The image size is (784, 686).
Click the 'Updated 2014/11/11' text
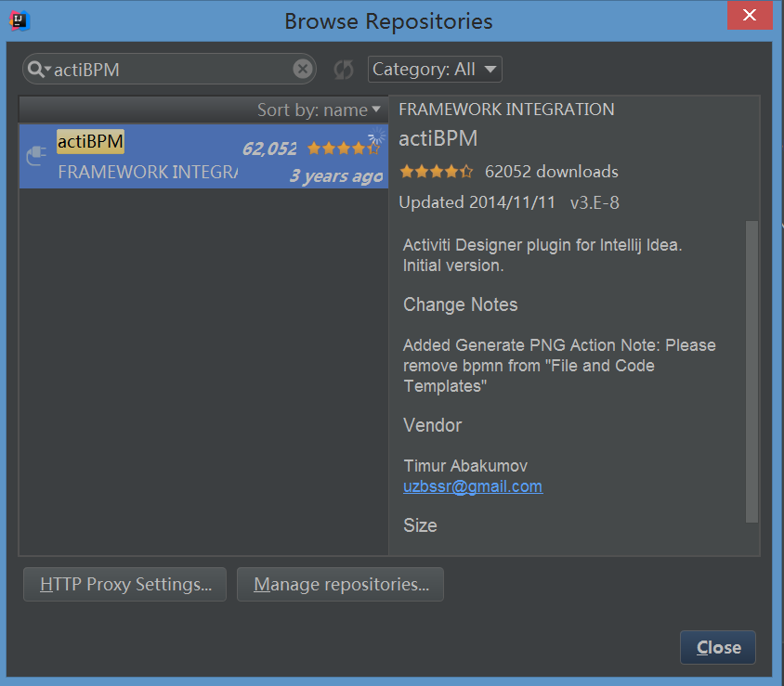pyautogui.click(x=477, y=202)
